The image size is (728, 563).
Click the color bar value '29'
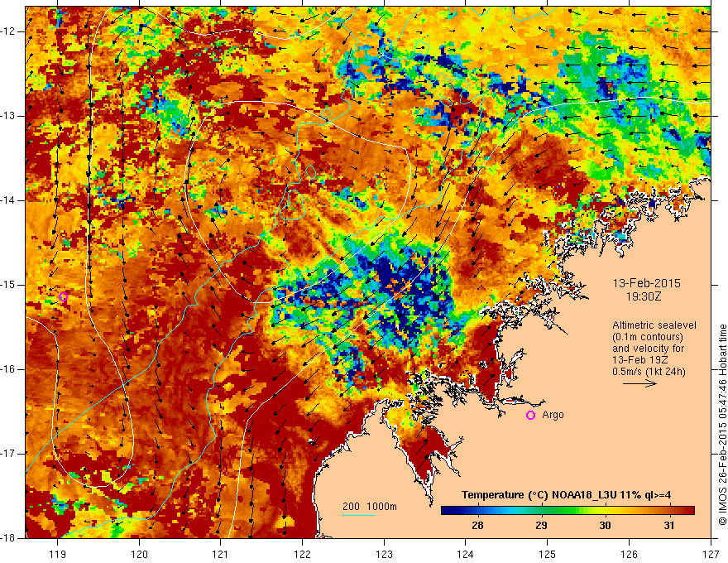coord(541,526)
